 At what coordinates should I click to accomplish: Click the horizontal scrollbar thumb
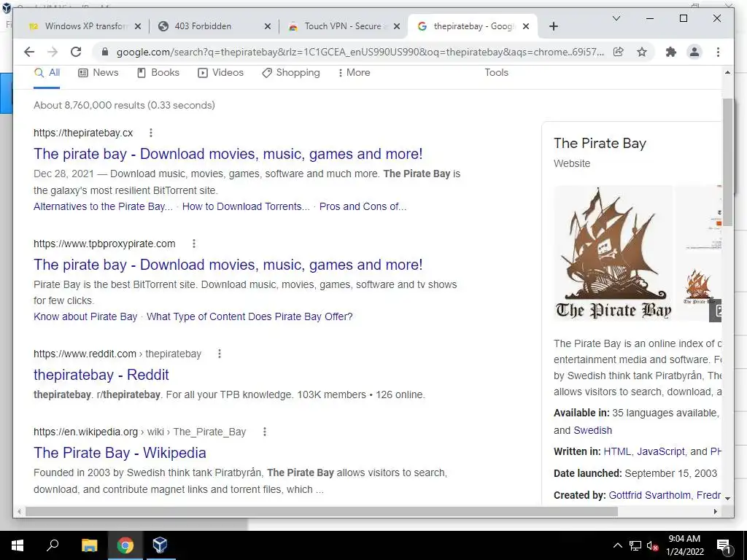pos(322,511)
